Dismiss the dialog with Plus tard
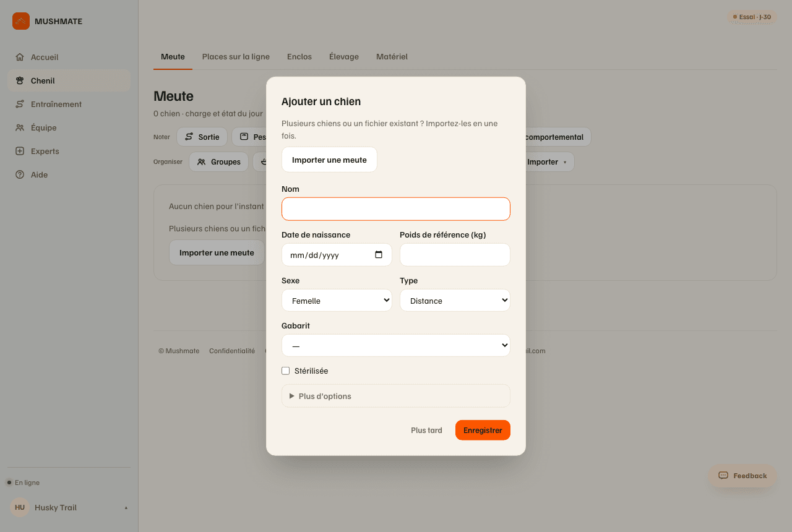 pos(426,430)
